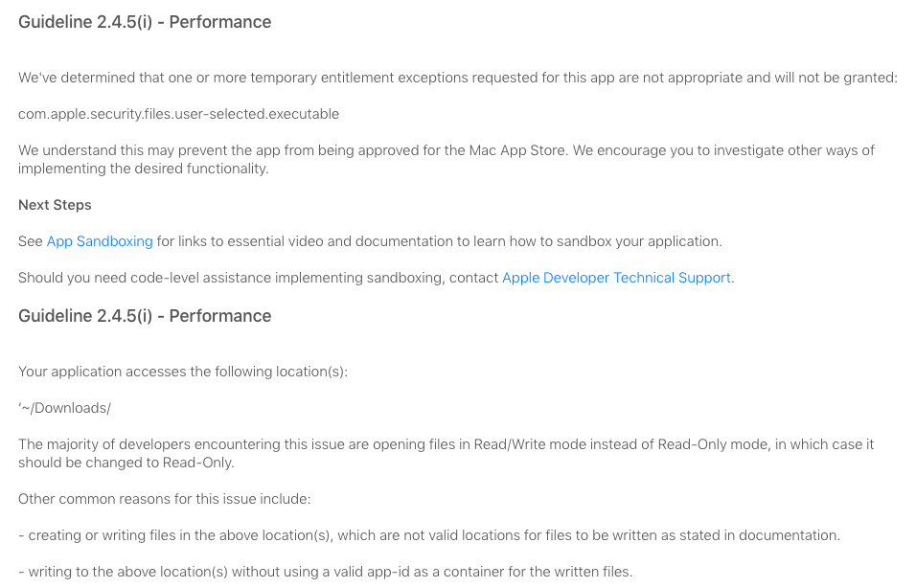Click the first Guideline 2.4.5(i) Performance heading
This screenshot has width=916, height=588.
coord(145,22)
